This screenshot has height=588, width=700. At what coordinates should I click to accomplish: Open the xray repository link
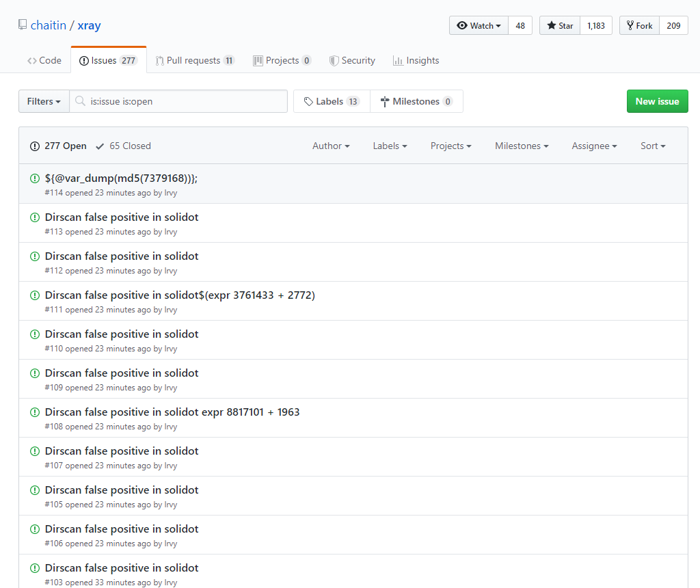90,25
